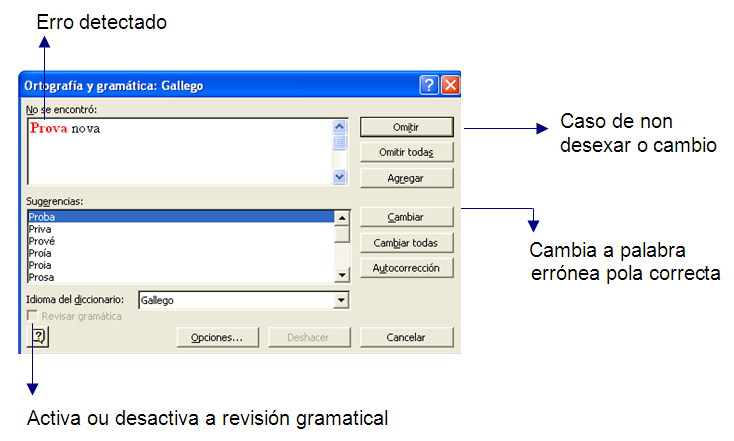Close the Ortografía y gramática dialog
Viewport: 734px width, 441px height.
click(x=449, y=85)
